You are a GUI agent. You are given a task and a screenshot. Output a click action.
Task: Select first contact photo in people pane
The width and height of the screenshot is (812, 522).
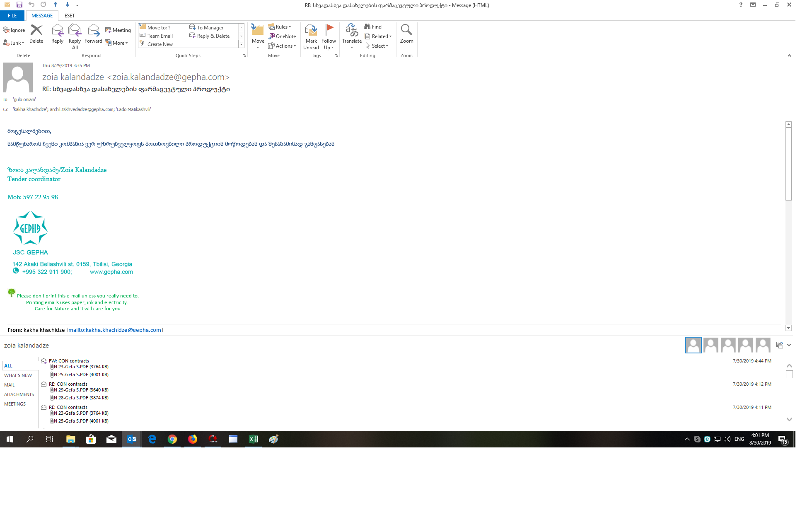pos(693,345)
